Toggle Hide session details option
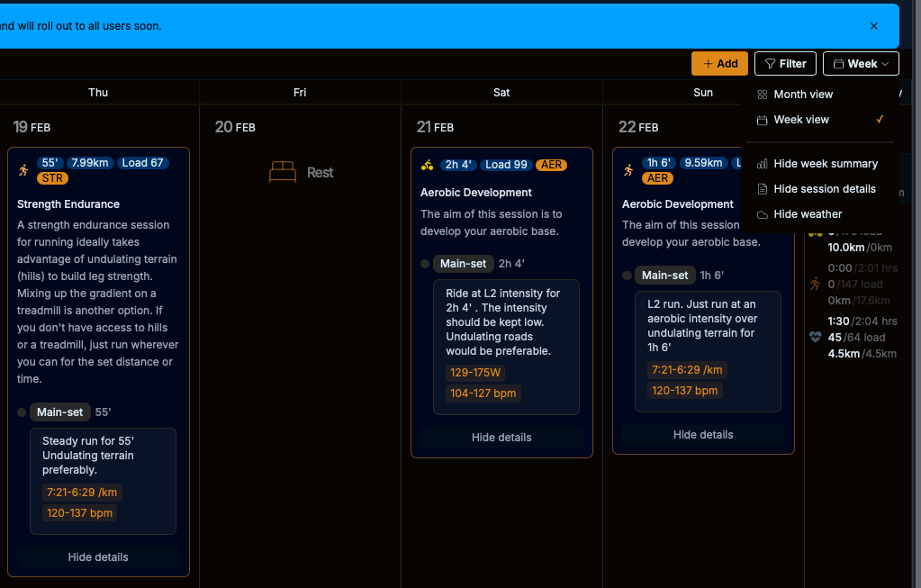 click(824, 189)
